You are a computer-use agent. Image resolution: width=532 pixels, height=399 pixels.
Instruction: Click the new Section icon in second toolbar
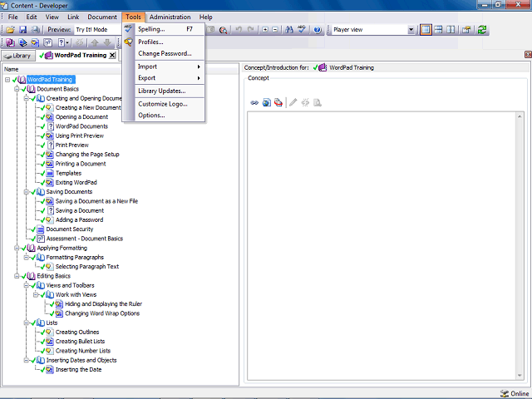[22, 42]
